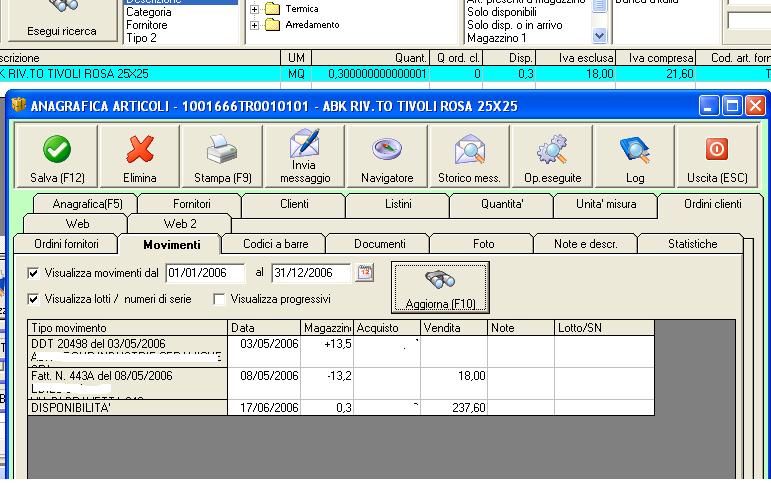The height and width of the screenshot is (485, 771).
Task: Run search with Esegui ricerca
Action: pyautogui.click(x=61, y=21)
